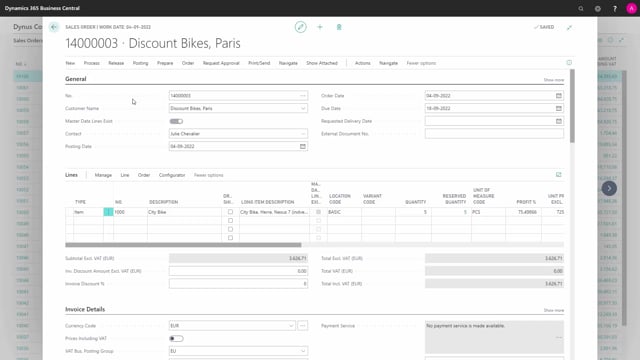Click the bookmark icon in the header

click(339, 27)
